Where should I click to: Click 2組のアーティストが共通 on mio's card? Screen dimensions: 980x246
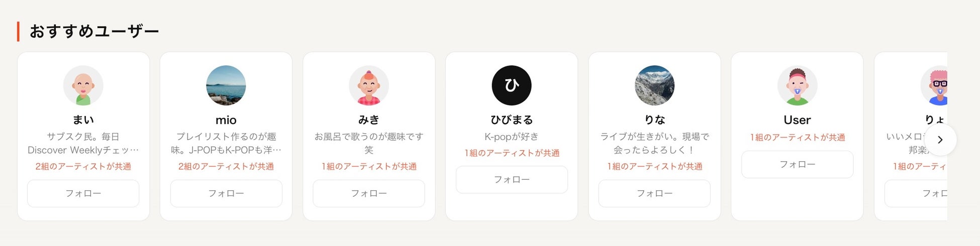[226, 166]
